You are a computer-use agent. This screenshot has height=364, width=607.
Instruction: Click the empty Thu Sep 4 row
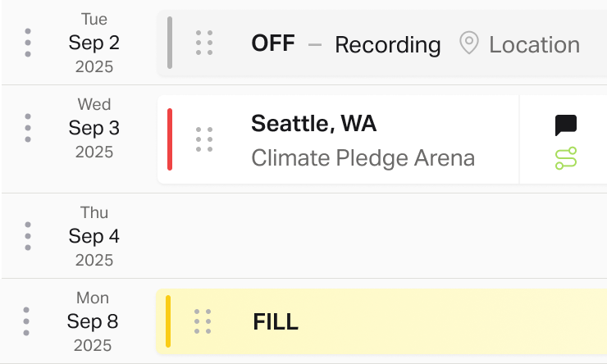304,236
